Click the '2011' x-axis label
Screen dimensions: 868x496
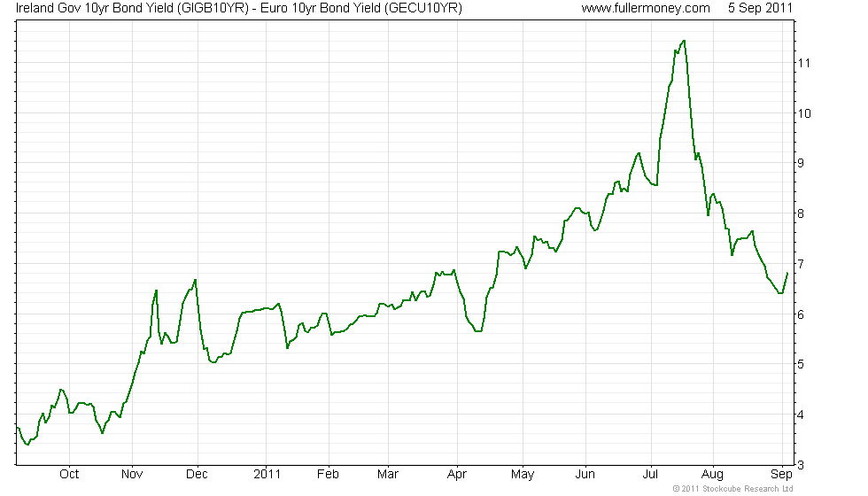267,475
